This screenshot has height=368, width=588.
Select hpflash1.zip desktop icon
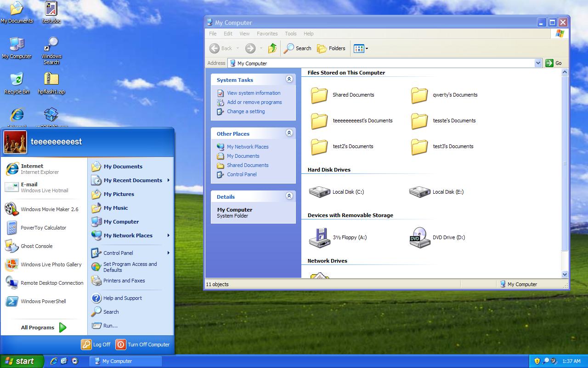(x=51, y=83)
